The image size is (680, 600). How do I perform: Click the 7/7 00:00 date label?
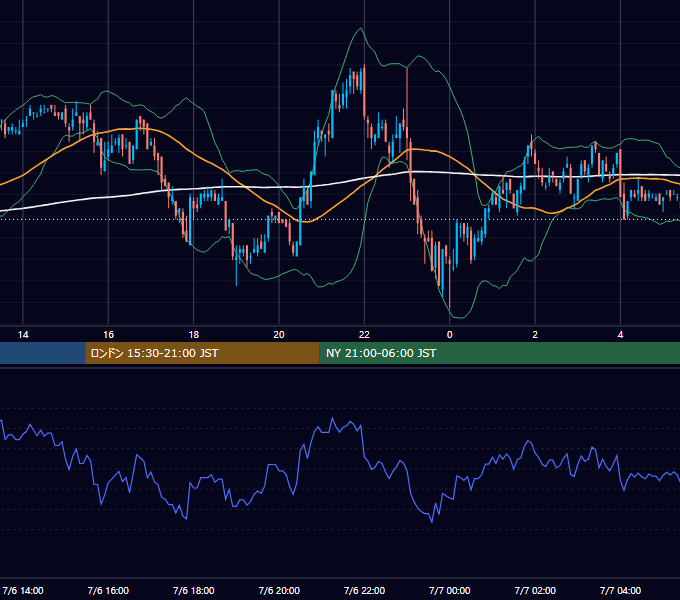pos(450,590)
